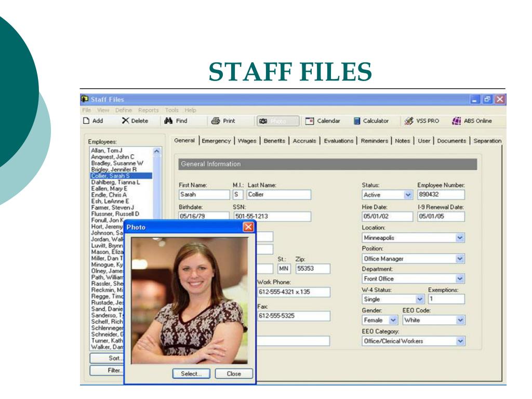Click the Last Name field containing Collier

(278, 194)
